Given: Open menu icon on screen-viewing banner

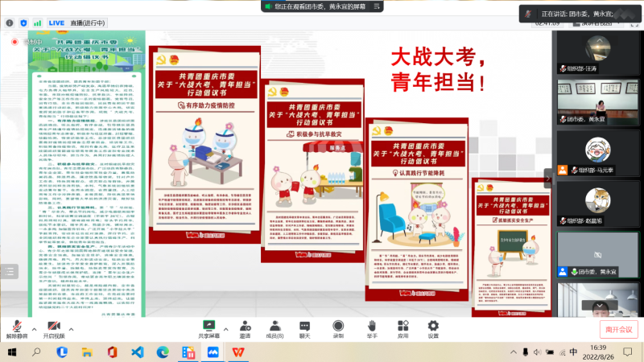Looking at the screenshot, I should [376, 6].
